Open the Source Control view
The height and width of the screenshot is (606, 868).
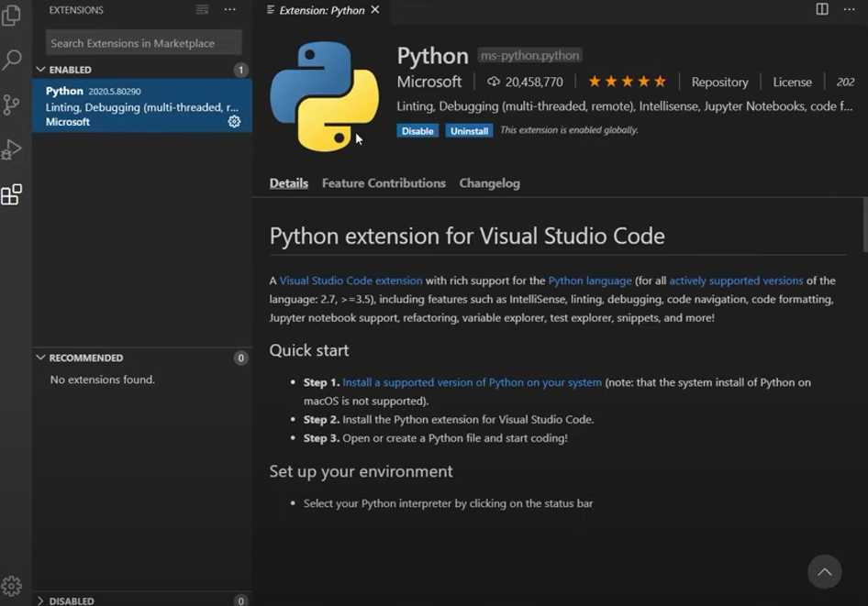coord(11,105)
